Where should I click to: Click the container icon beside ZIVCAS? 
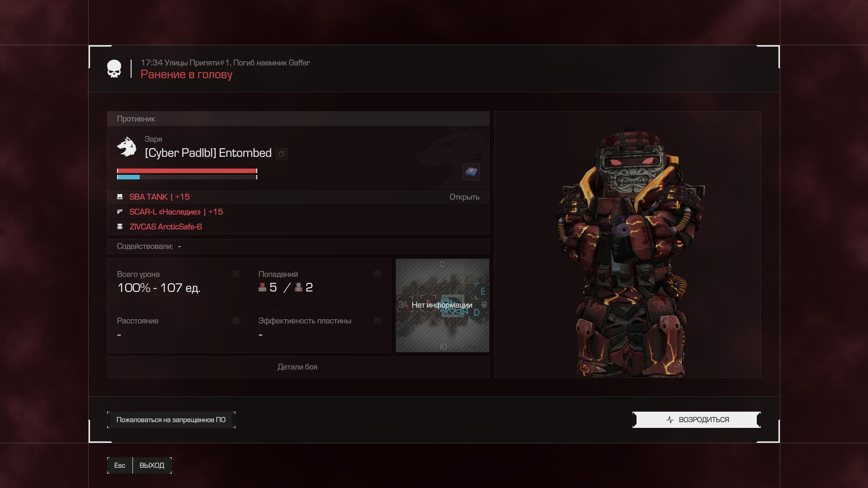[x=120, y=227]
